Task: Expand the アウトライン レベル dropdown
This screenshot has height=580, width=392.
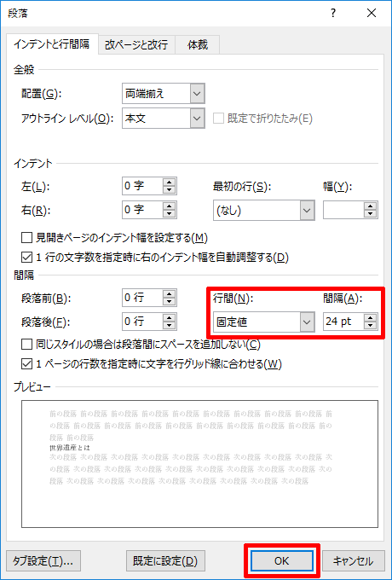Action: 198,119
